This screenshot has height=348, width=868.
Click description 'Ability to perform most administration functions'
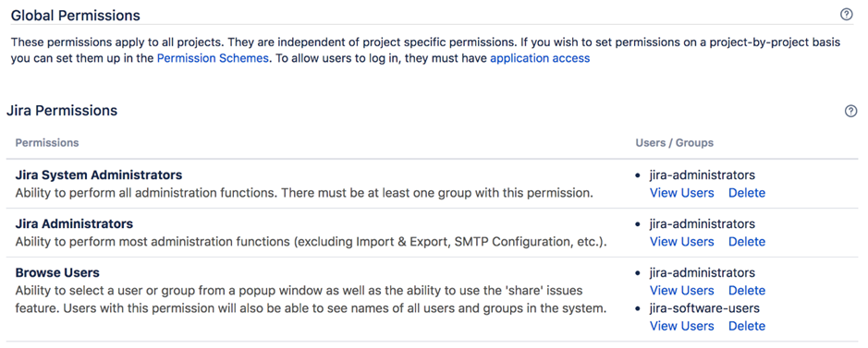pyautogui.click(x=312, y=242)
